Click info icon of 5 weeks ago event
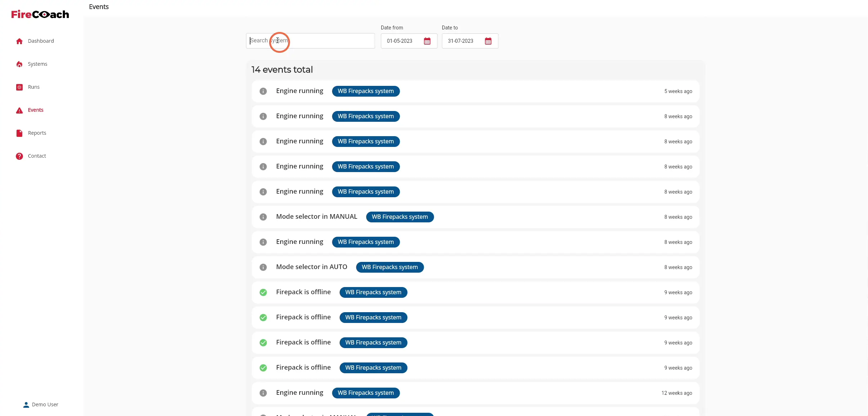Image resolution: width=868 pixels, height=416 pixels. pyautogui.click(x=263, y=91)
